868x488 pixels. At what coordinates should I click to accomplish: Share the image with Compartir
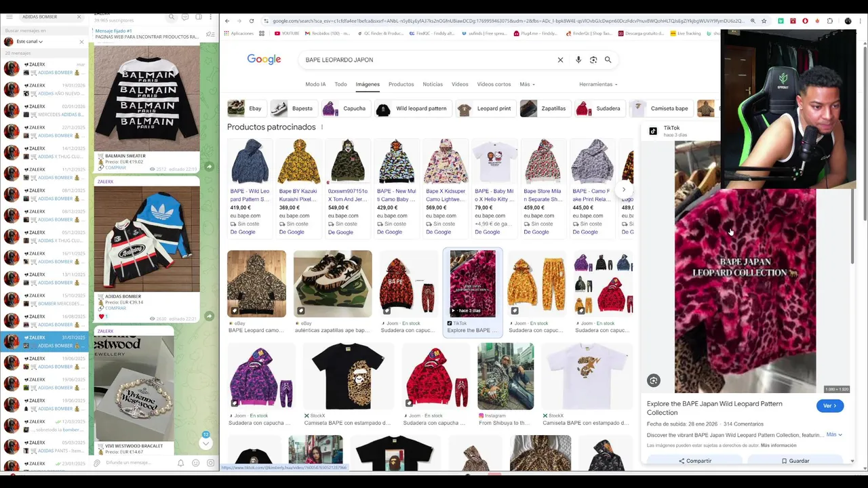(695, 461)
